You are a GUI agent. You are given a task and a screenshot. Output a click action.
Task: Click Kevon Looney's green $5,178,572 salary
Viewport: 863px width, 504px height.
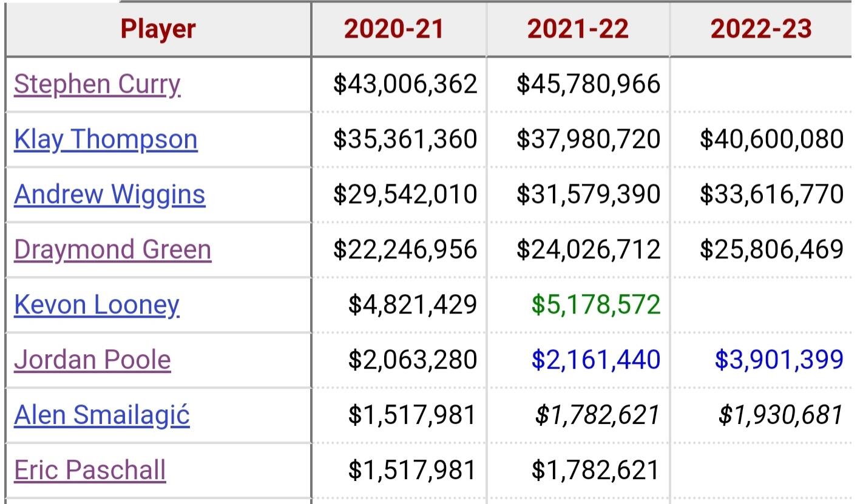click(596, 304)
